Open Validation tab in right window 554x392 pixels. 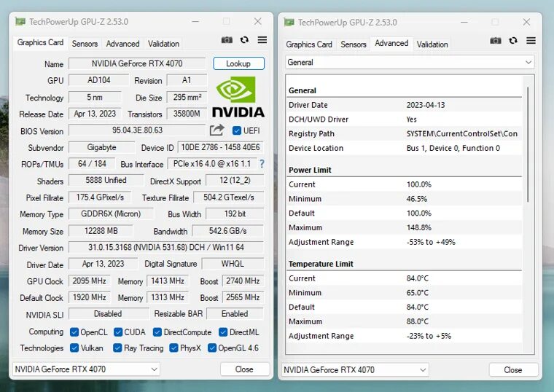[432, 44]
